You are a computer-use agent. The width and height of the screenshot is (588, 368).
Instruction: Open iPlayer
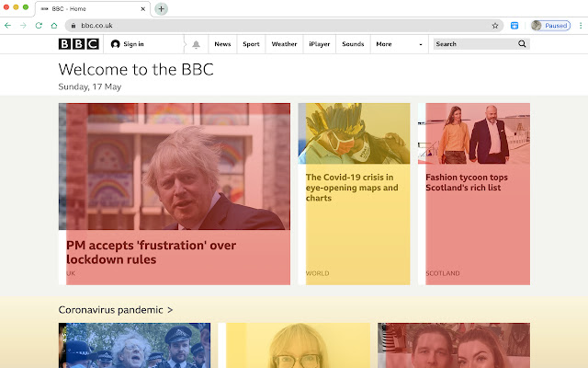coord(319,44)
